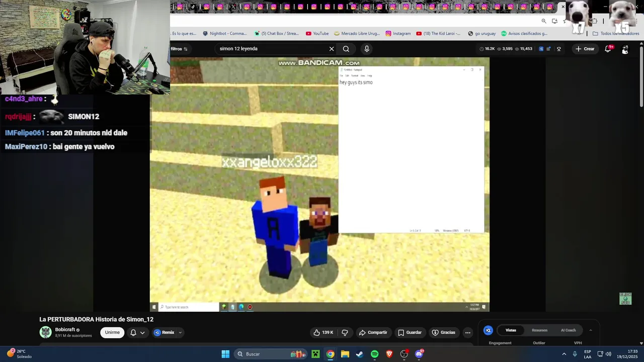Open the Mercado Libre Uruguay bookmark

coord(357,34)
